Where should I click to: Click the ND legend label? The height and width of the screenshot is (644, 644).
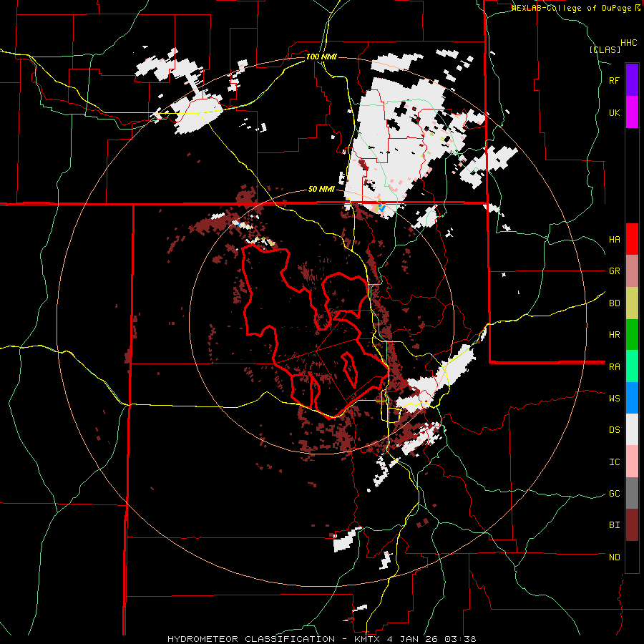(x=615, y=557)
